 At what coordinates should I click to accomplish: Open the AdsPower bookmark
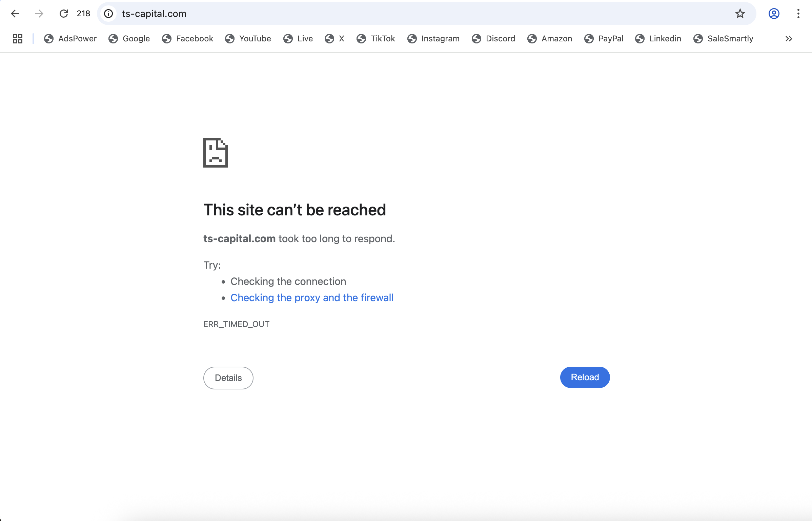tap(70, 39)
